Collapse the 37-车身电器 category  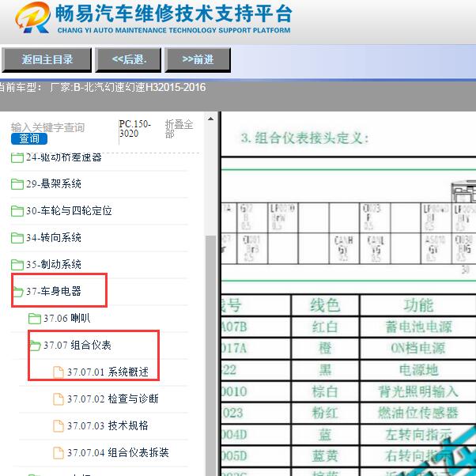[x=54, y=291]
